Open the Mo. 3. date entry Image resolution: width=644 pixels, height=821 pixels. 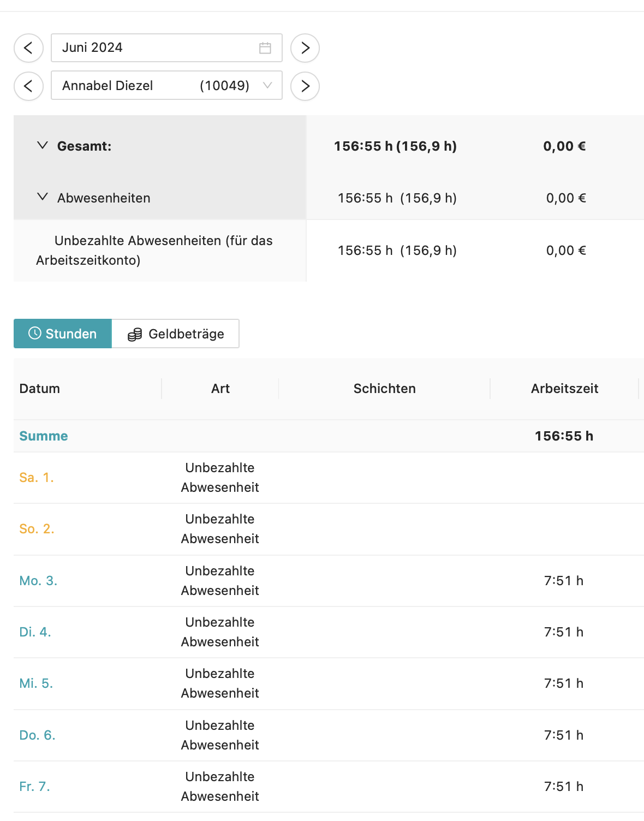pos(38,581)
